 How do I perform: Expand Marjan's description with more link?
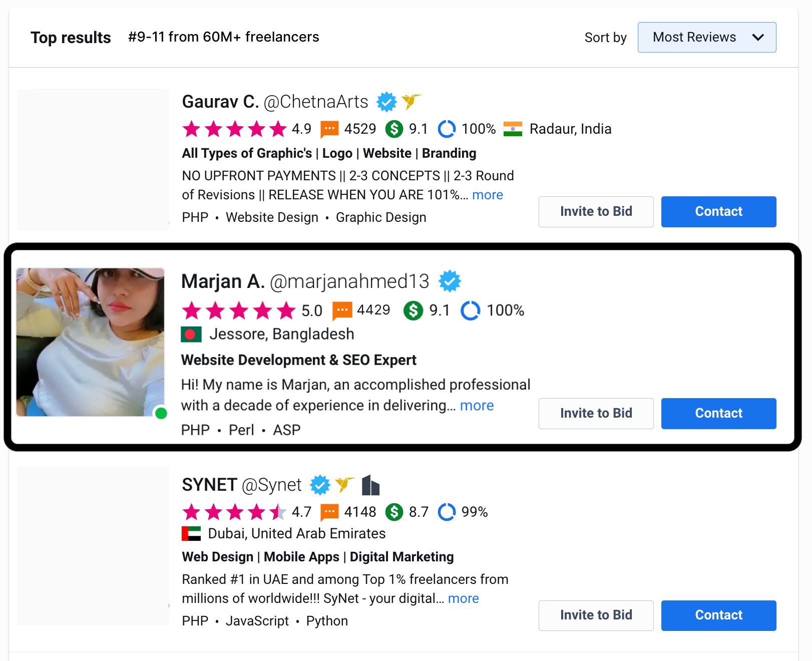477,406
